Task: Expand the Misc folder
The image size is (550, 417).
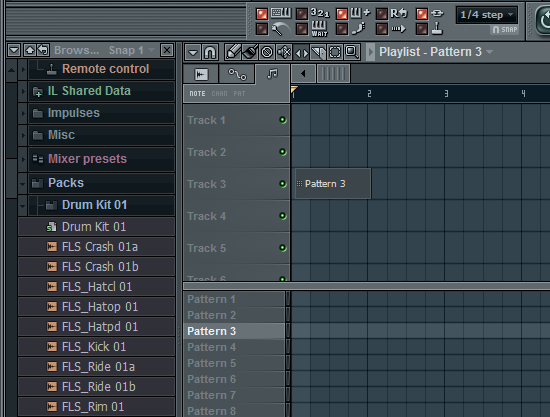Action: 23,135
